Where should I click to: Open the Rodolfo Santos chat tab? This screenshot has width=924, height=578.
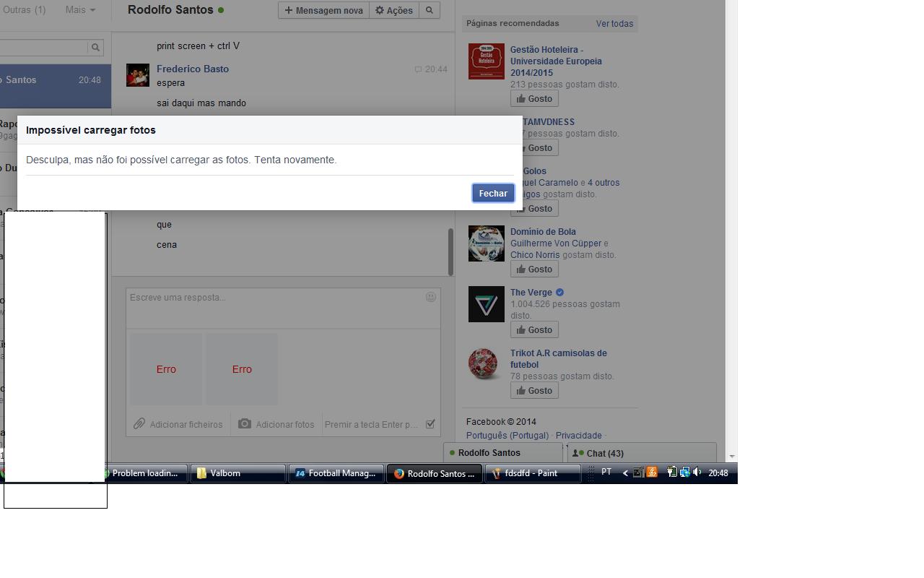503,453
